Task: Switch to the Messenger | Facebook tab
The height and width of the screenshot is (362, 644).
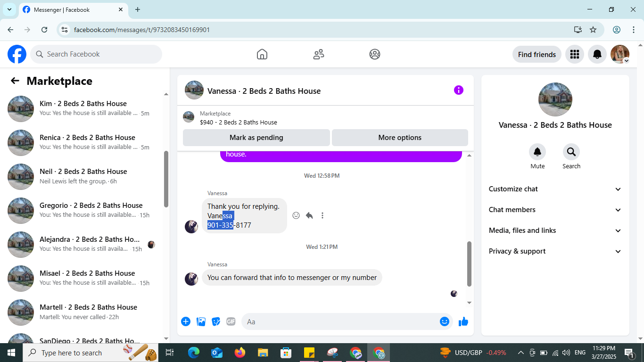Action: click(73, 9)
